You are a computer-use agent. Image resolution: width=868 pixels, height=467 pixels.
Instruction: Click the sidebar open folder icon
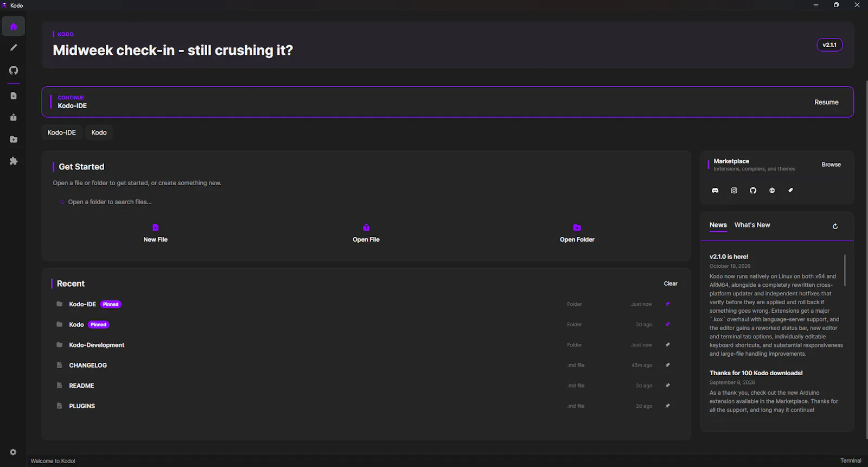(14, 140)
